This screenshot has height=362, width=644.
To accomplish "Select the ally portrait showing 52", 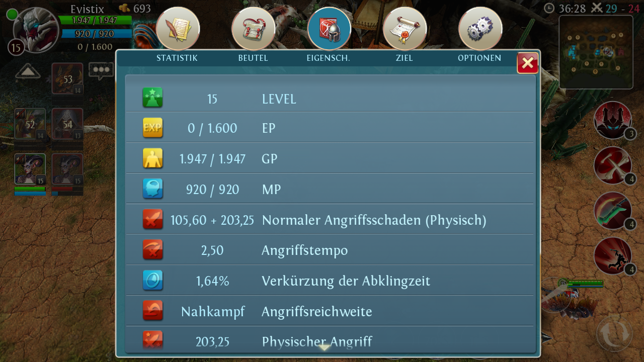I will (x=30, y=124).
